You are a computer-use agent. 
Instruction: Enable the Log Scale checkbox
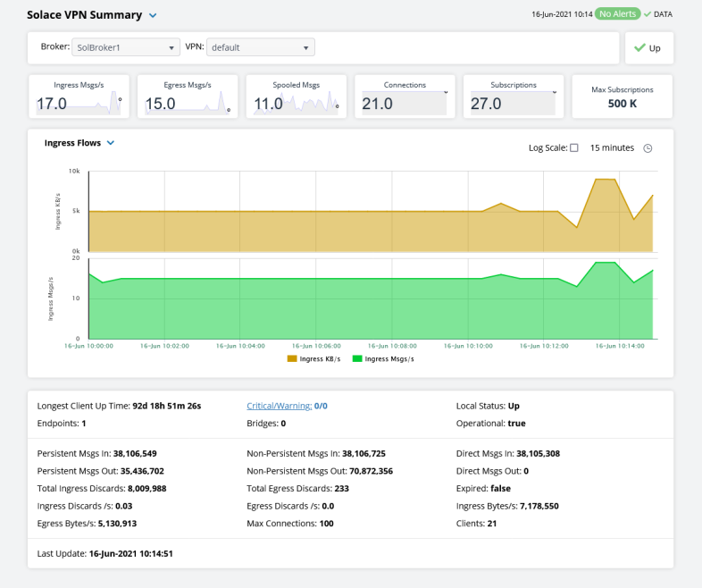pyautogui.click(x=574, y=148)
